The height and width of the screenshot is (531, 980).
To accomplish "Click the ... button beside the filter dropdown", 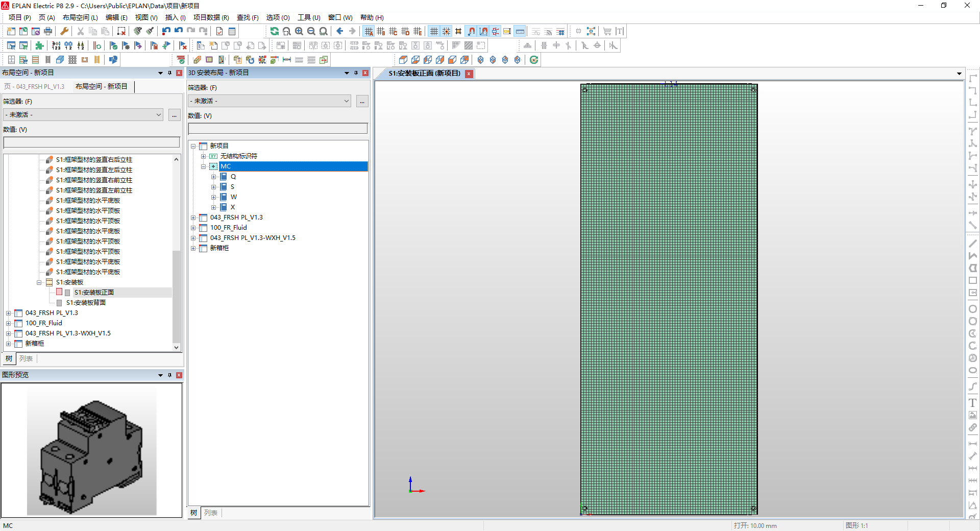I will (x=174, y=115).
